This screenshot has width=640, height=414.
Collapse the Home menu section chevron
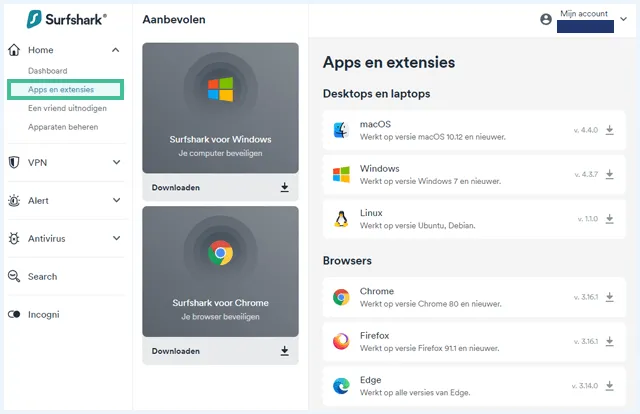click(116, 50)
